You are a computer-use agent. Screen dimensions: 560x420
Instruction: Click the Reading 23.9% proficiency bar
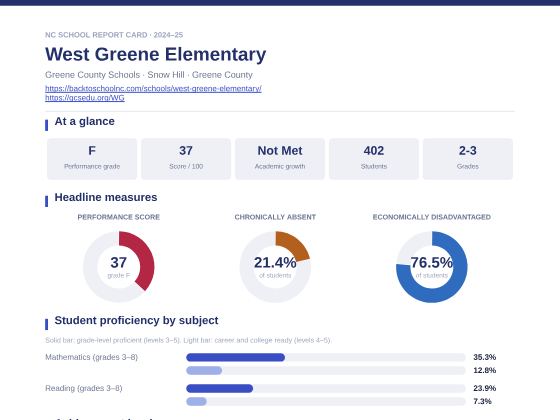point(326,388)
